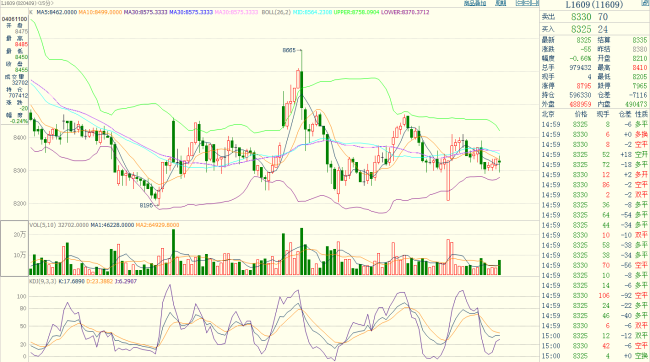This screenshot has width=650, height=362.
Task: Click the 8195 low price marker on chart
Action: pyautogui.click(x=146, y=205)
